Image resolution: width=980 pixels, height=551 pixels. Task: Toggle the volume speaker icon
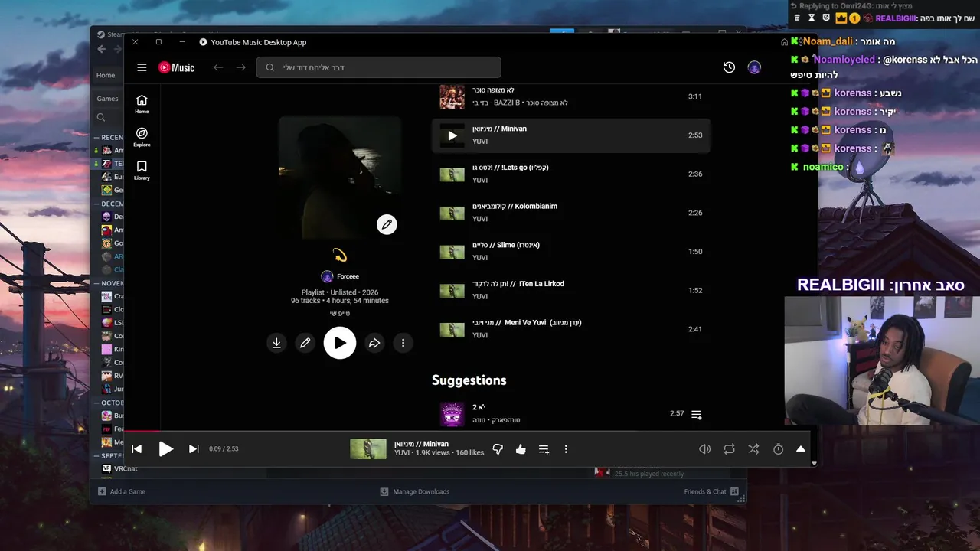(705, 449)
